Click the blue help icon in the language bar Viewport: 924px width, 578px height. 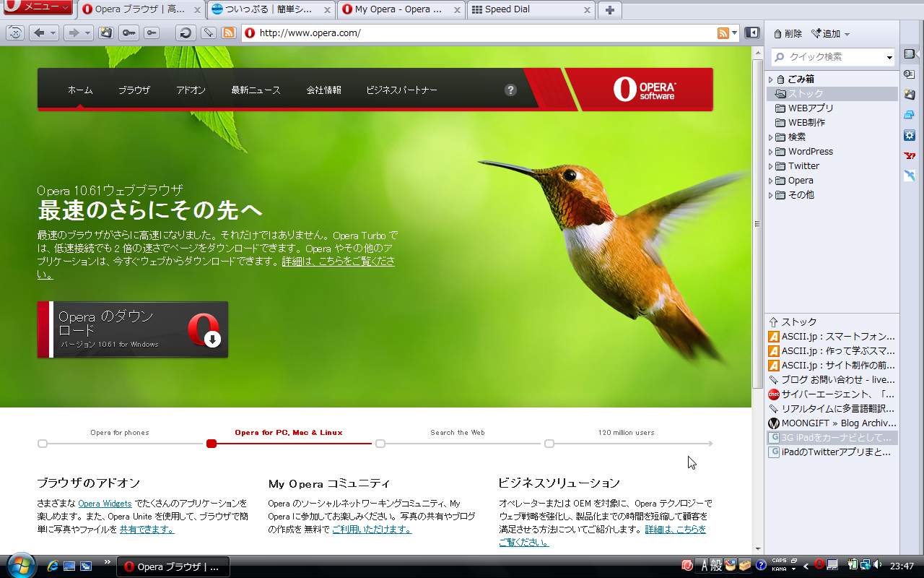[x=761, y=565]
